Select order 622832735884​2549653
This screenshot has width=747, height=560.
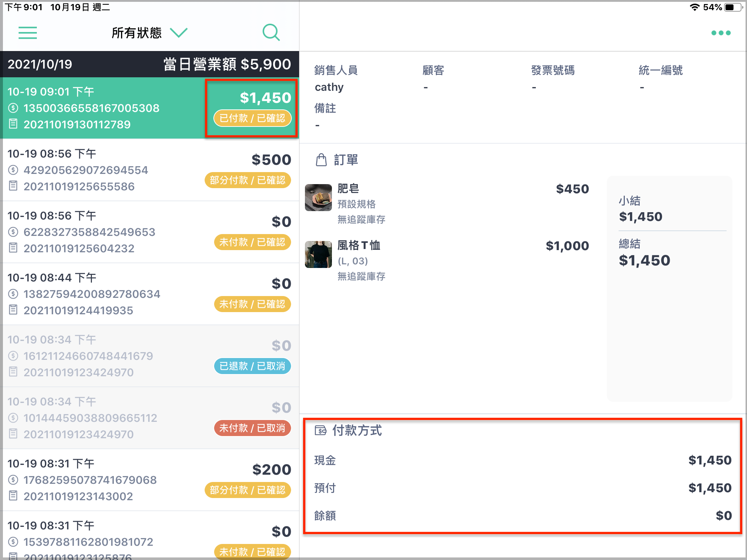pos(150,232)
